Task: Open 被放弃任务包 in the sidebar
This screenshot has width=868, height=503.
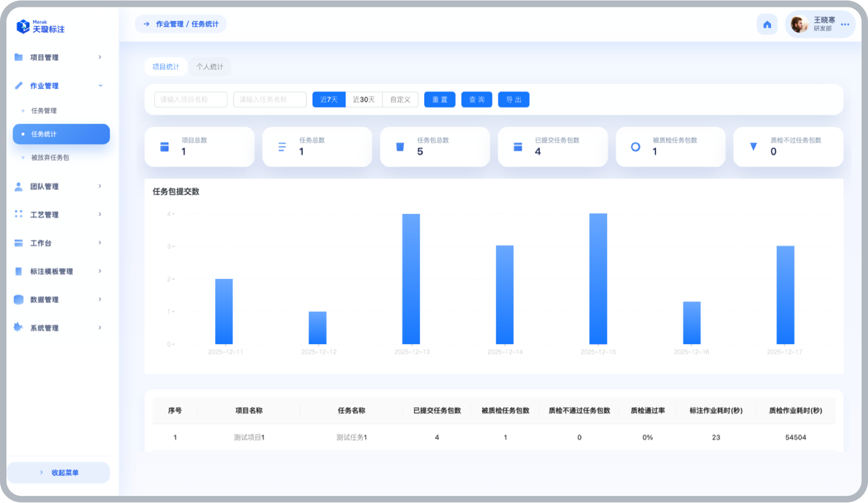Action: (50, 158)
